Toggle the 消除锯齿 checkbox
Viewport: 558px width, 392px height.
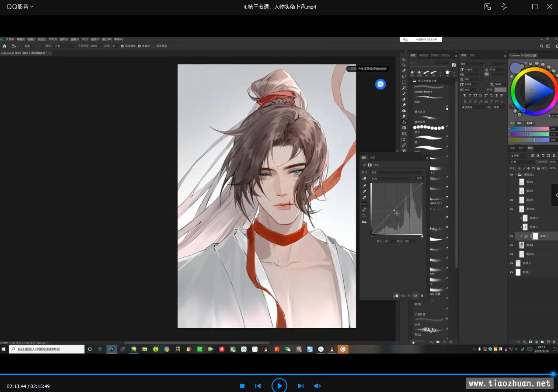122,46
